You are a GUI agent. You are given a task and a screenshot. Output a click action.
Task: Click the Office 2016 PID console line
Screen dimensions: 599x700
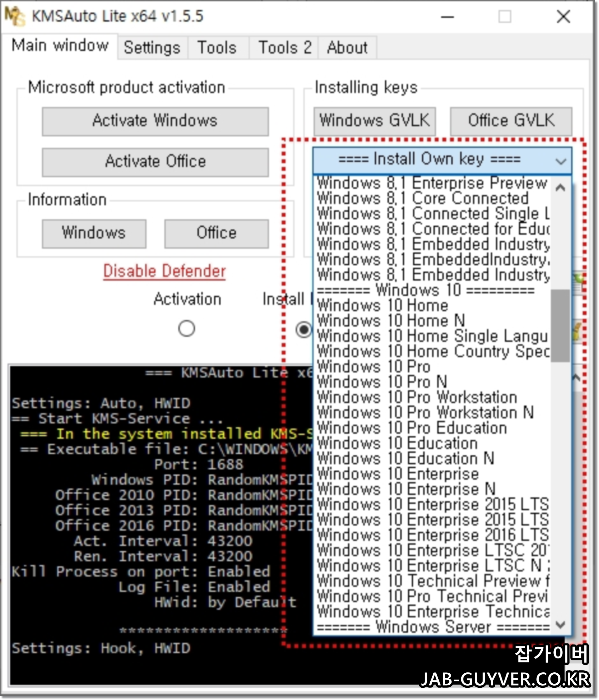click(x=184, y=526)
